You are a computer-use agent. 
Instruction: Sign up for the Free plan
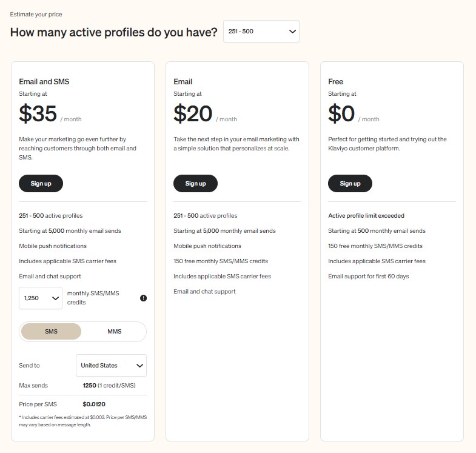pyautogui.click(x=350, y=183)
